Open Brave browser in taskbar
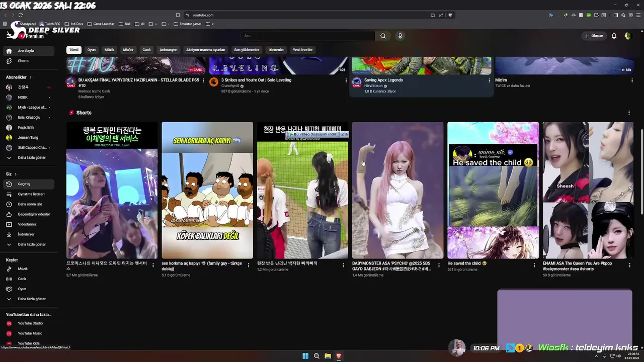The width and height of the screenshot is (644, 362). click(339, 356)
